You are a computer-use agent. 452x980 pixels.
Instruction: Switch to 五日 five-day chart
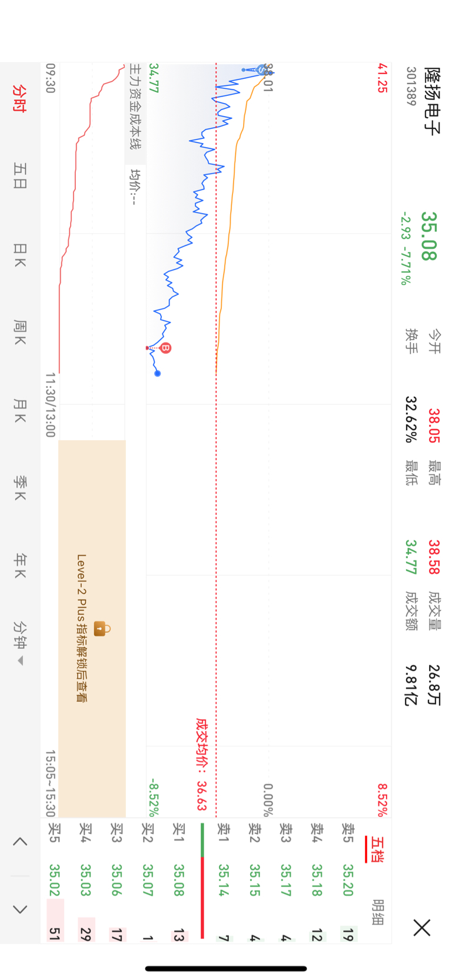coord(20,176)
